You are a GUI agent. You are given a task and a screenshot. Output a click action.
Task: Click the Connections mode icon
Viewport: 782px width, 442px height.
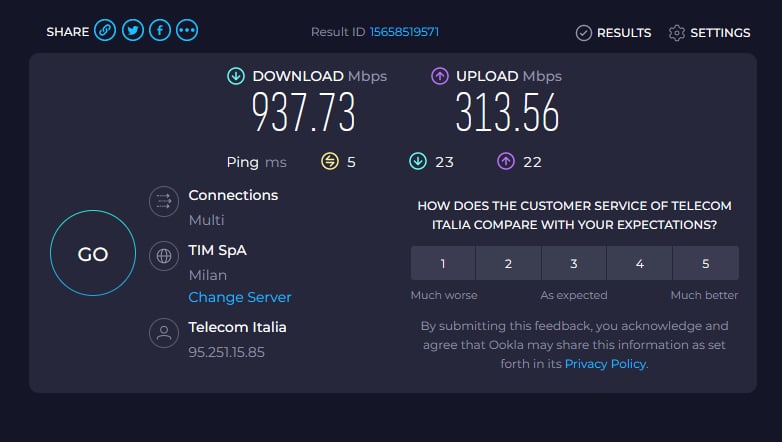coord(164,201)
